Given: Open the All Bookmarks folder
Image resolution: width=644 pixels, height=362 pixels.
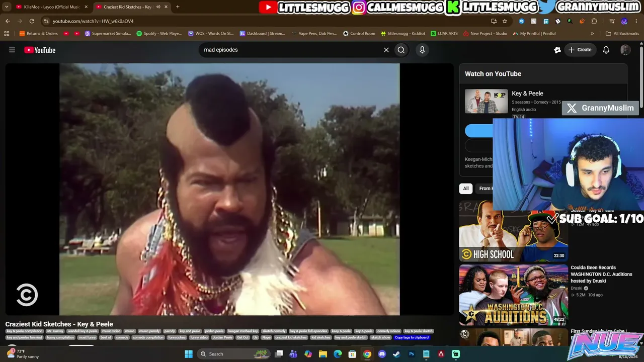Looking at the screenshot, I should (622, 34).
